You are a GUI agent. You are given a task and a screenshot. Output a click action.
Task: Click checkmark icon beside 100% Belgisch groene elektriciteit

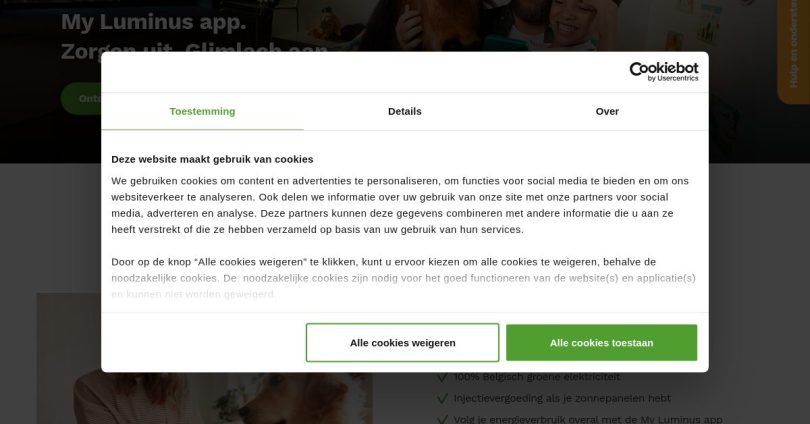point(442,377)
